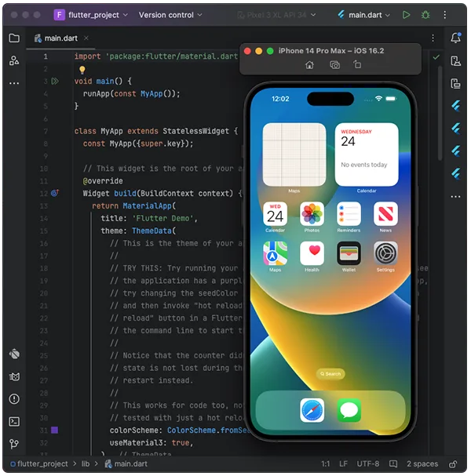
Task: Launch Safari from the simulator dock
Action: [312, 410]
